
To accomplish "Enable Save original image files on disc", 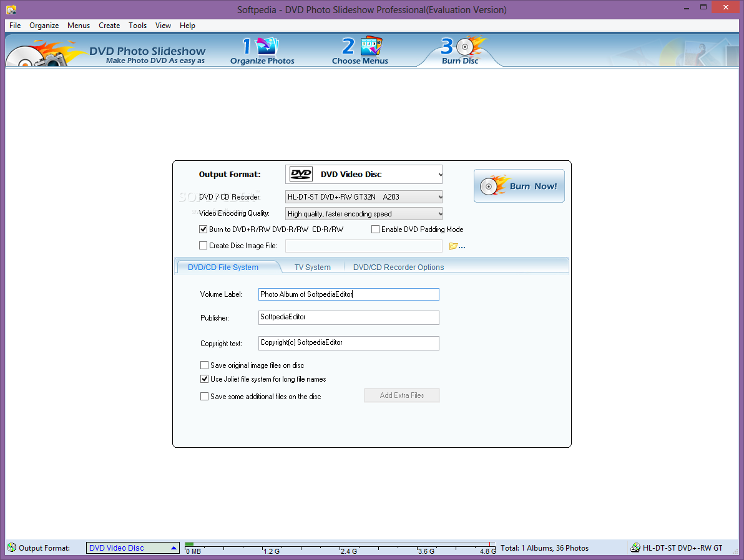I will click(x=205, y=365).
